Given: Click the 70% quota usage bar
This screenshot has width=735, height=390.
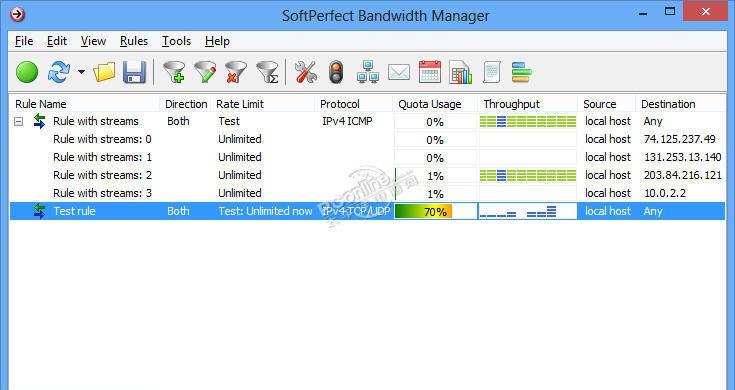Looking at the screenshot, I should pyautogui.click(x=435, y=211).
